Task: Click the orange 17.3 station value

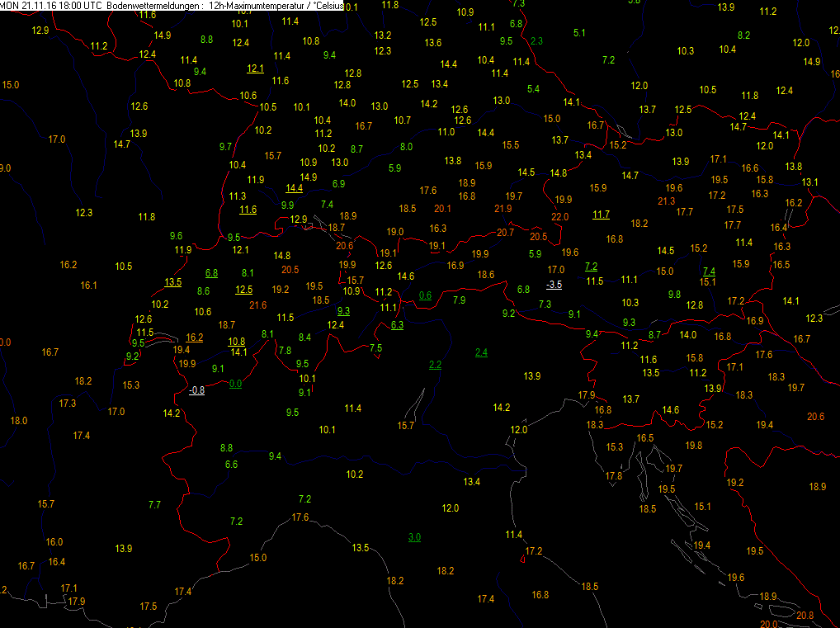Action: pos(68,403)
